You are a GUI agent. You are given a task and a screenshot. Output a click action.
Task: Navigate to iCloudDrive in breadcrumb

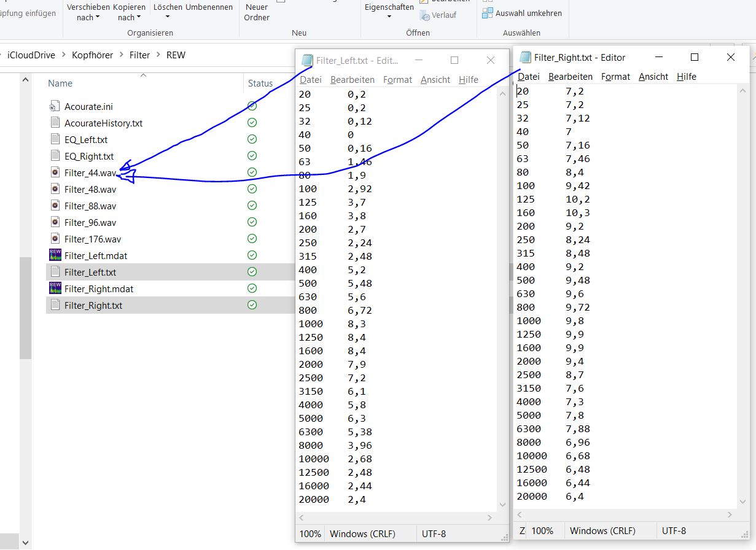pyautogui.click(x=31, y=55)
